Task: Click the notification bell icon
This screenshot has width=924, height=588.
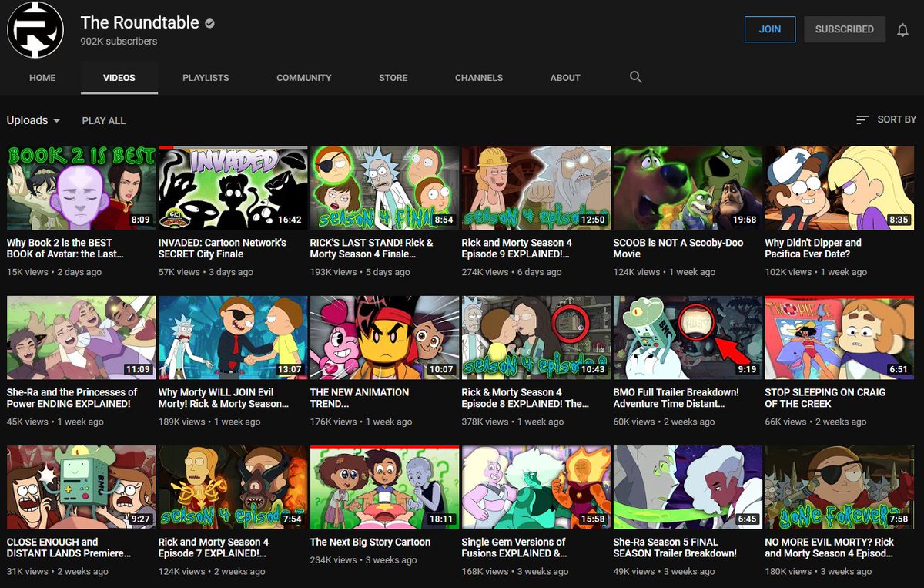Action: point(902,30)
